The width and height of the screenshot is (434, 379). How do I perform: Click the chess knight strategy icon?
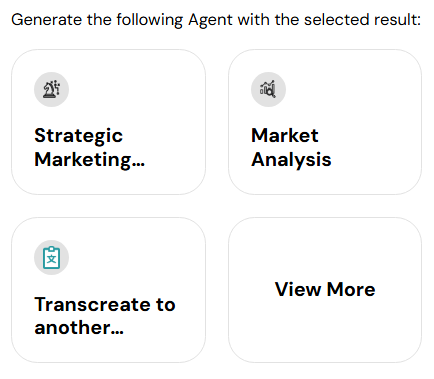coord(52,89)
